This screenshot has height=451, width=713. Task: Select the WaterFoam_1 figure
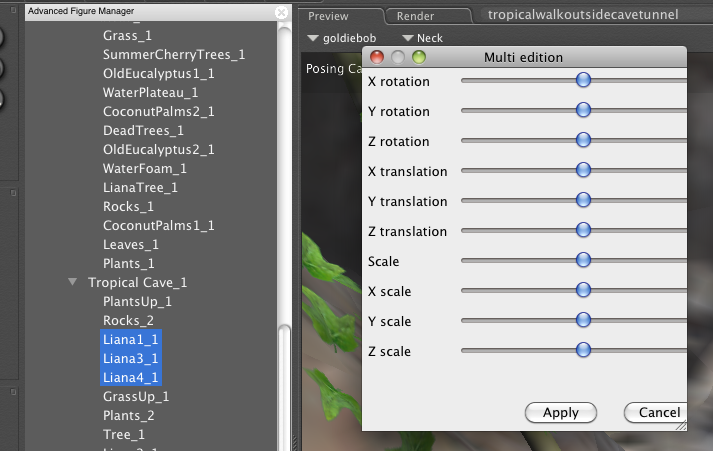point(145,168)
